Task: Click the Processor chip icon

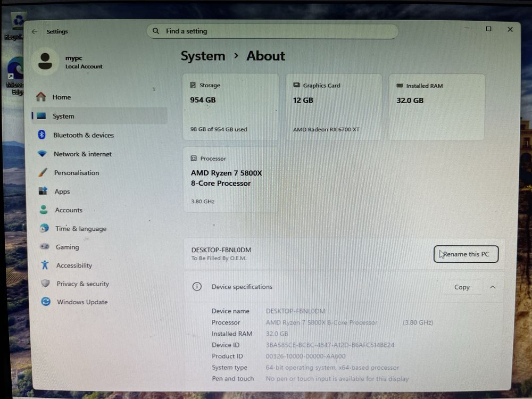Action: [194, 158]
